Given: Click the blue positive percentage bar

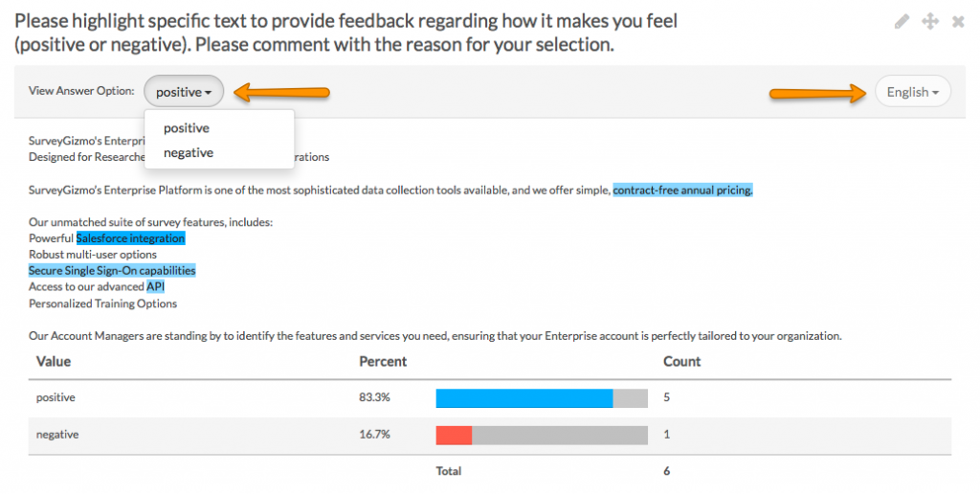Looking at the screenshot, I should (x=523, y=397).
